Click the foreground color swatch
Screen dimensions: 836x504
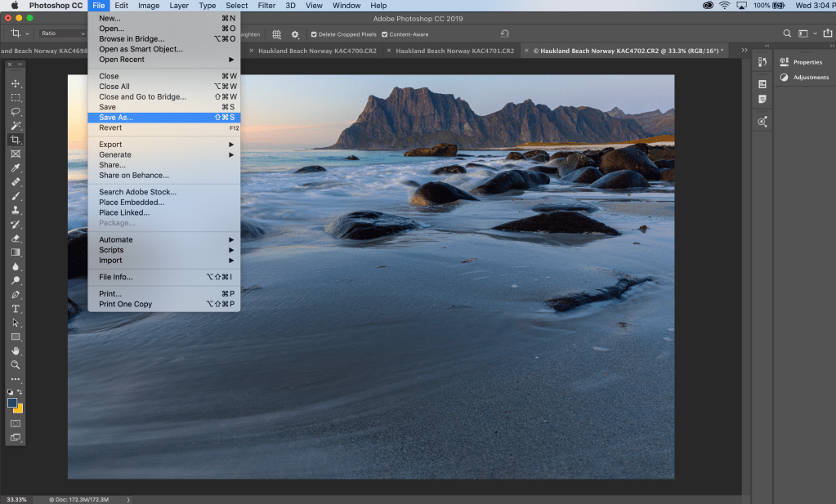tap(12, 403)
